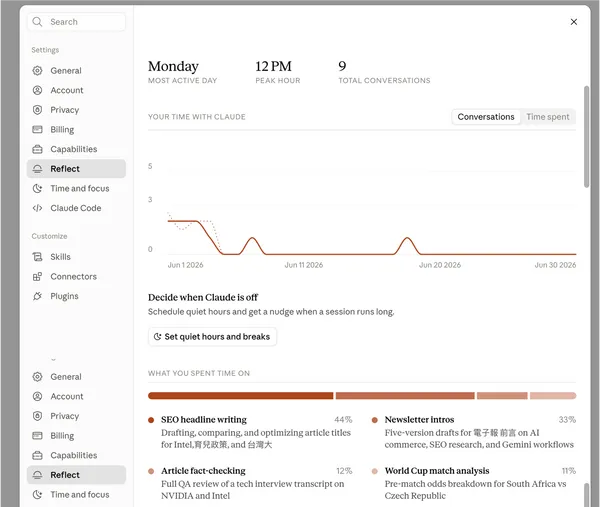
Task: Close the settings dialog with the X
Action: click(x=574, y=22)
